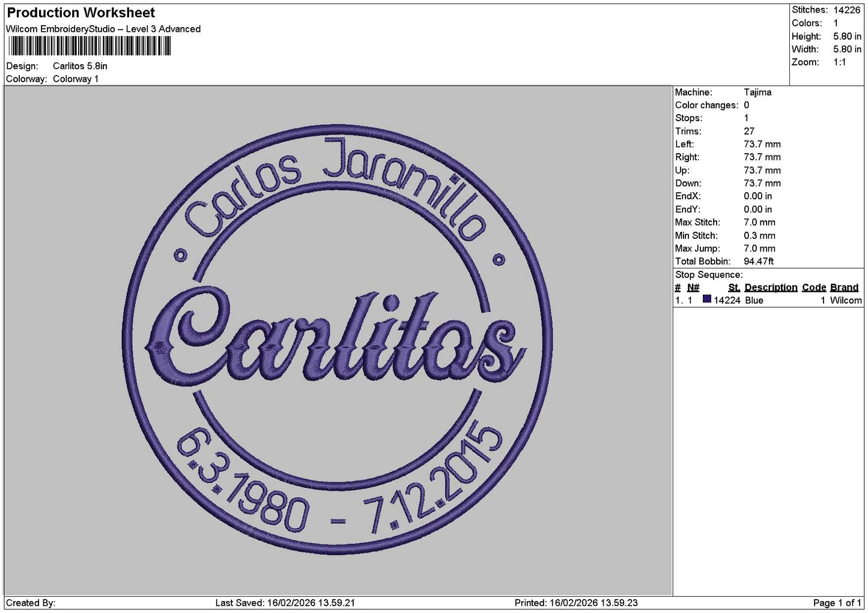Click the stitch count 14224 in stop sequence
868x613 pixels.
point(727,300)
